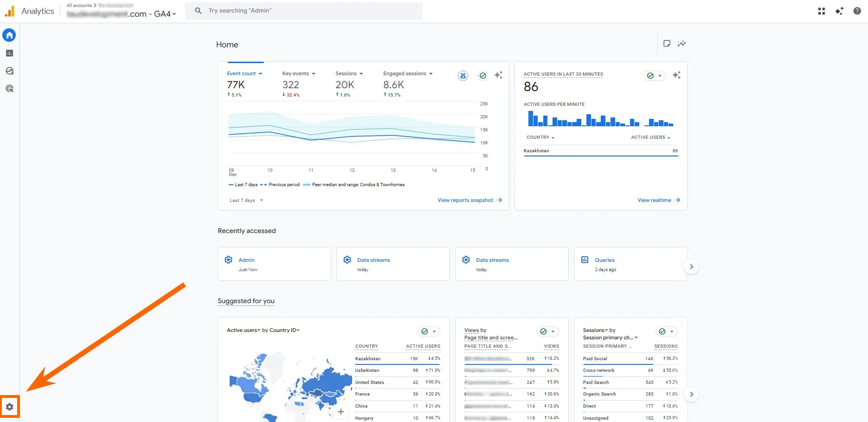
Task: Open Reports from the left sidebar
Action: (x=9, y=53)
